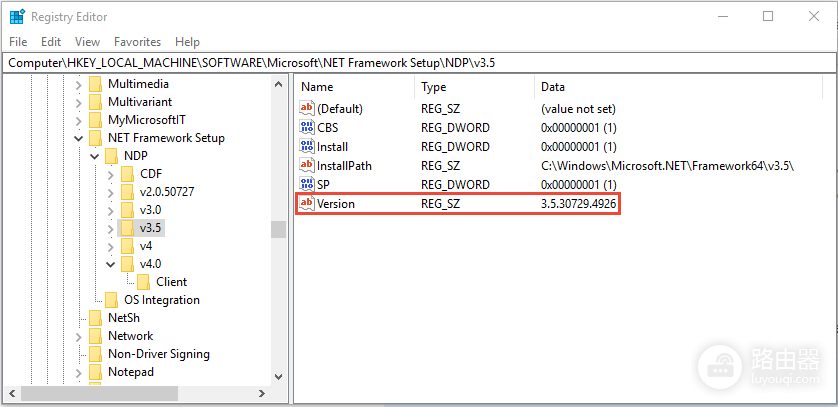Open the Help menu
The height and width of the screenshot is (407, 838).
[x=187, y=42]
